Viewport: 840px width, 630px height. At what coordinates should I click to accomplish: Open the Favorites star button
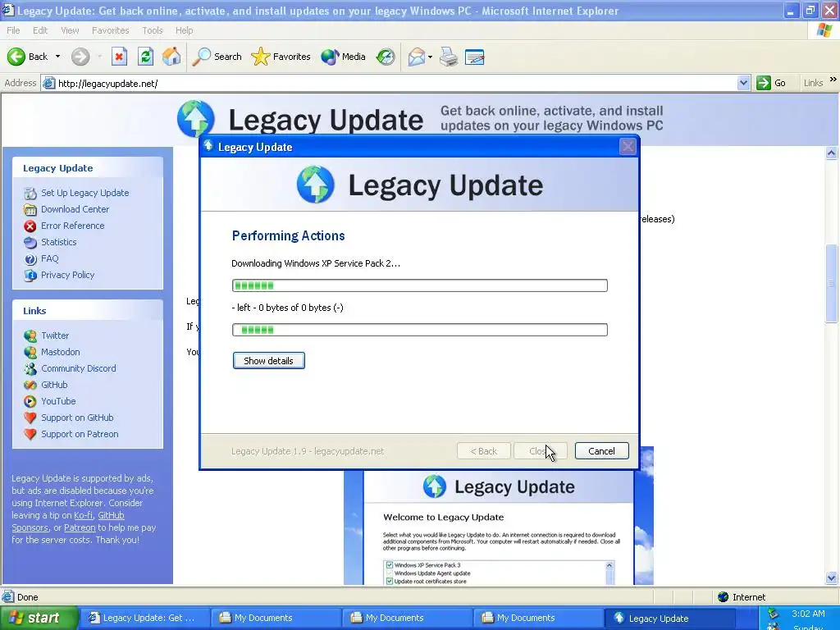coord(281,57)
